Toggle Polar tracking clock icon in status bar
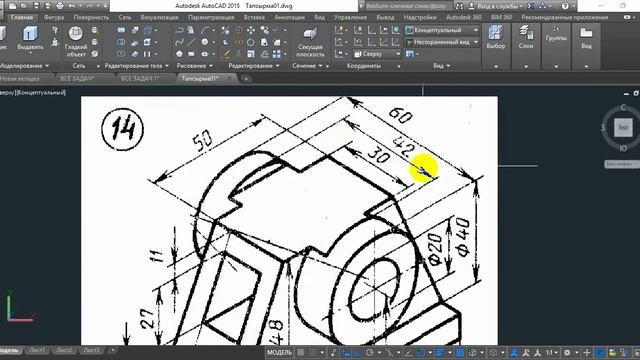 coord(370,352)
